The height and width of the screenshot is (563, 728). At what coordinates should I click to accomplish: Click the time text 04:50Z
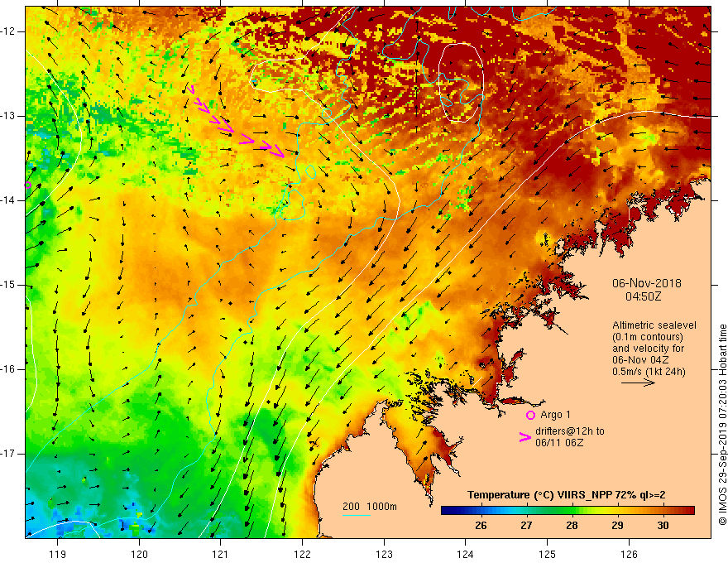coord(643,296)
